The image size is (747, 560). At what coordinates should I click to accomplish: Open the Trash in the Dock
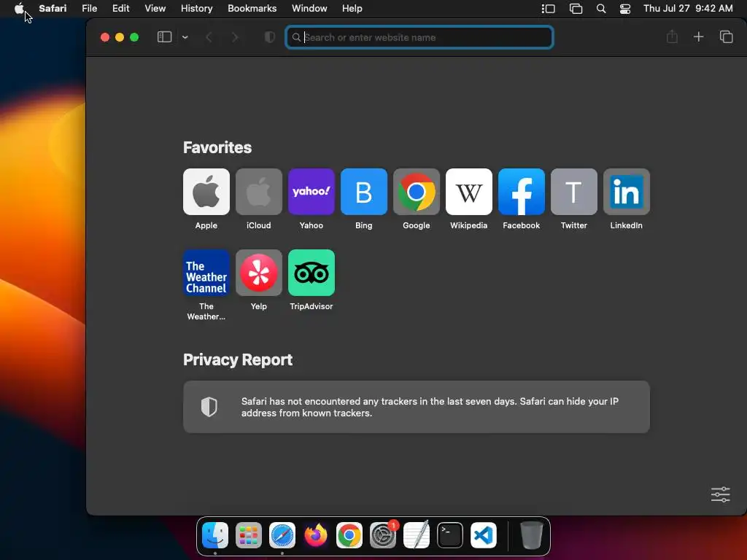pos(531,534)
